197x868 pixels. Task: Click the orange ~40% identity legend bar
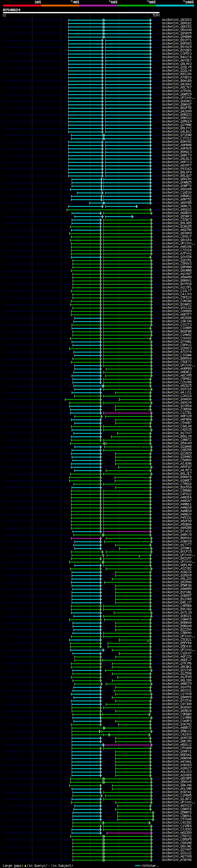(60, 6)
